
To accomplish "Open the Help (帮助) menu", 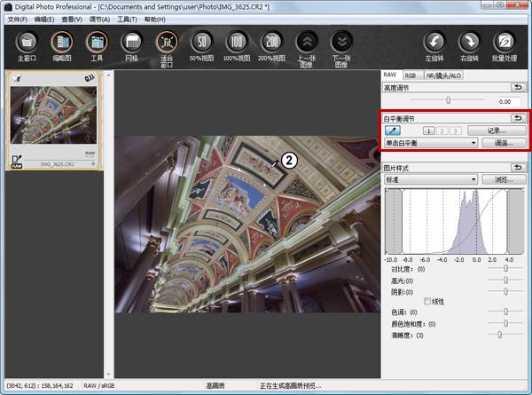I will tap(155, 20).
